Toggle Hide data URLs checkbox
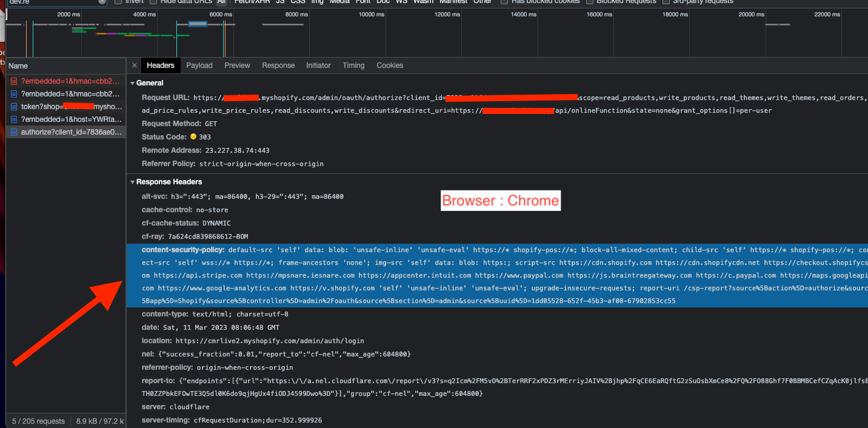 (x=153, y=2)
